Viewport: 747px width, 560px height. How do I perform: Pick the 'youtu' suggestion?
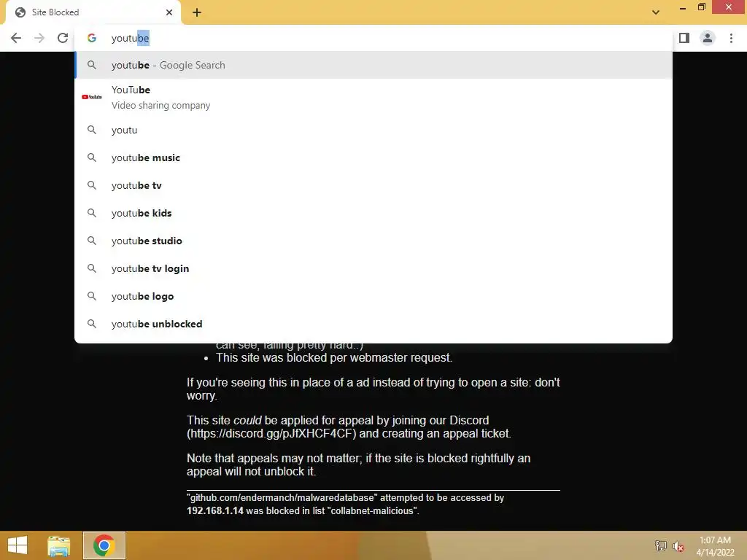[x=373, y=130]
